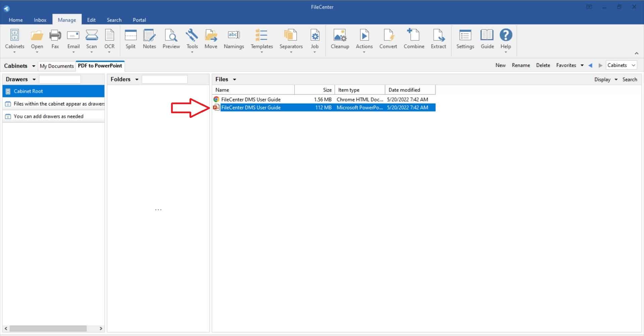Click the Drawers scrollbar right arrow

pos(101,328)
